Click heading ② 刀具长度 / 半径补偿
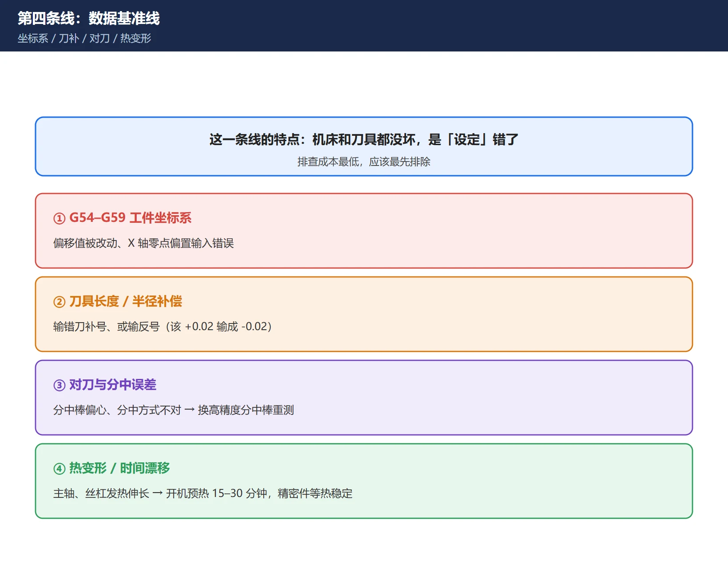 tap(118, 301)
